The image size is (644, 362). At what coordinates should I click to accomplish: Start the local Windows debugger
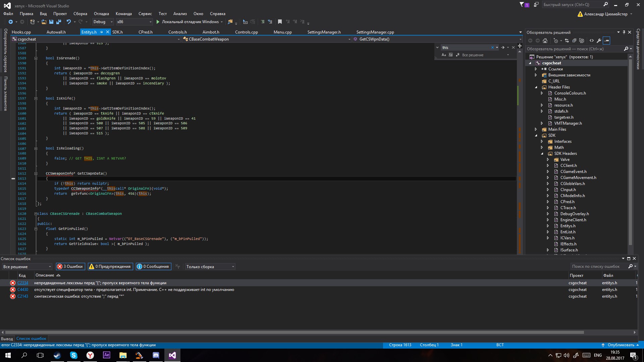pos(158,22)
